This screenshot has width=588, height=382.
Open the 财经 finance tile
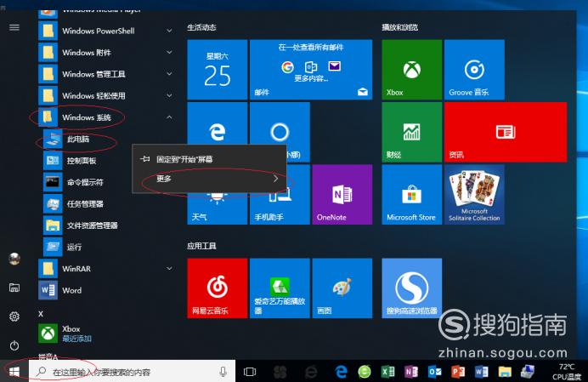411,132
